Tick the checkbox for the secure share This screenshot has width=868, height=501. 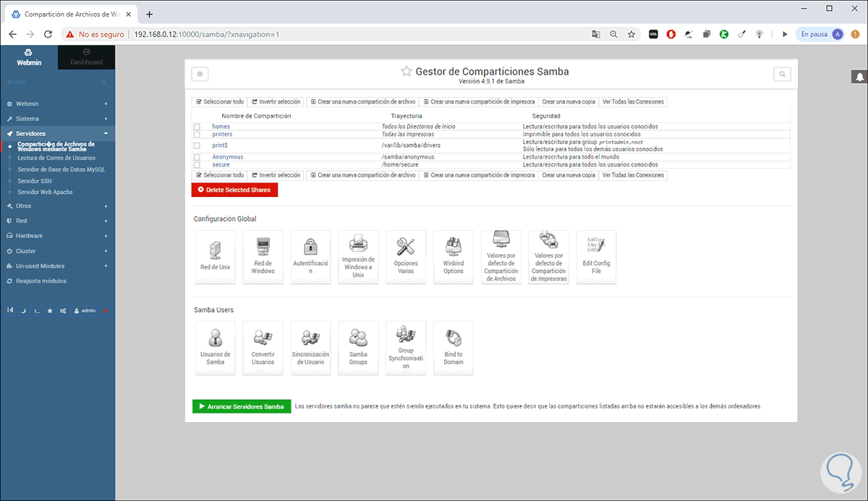click(x=197, y=165)
